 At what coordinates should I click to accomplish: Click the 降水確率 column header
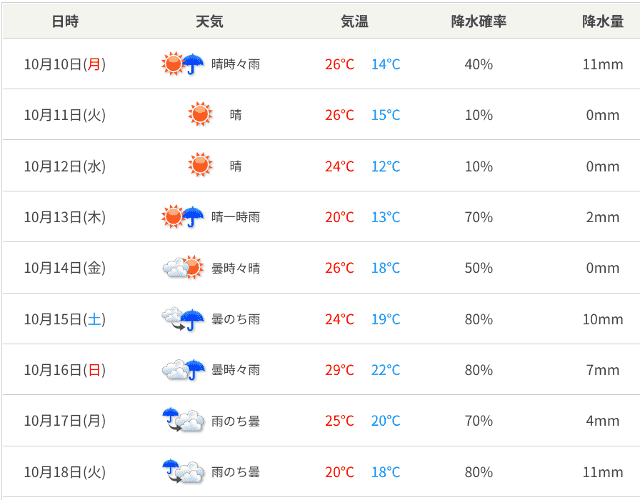click(x=478, y=21)
